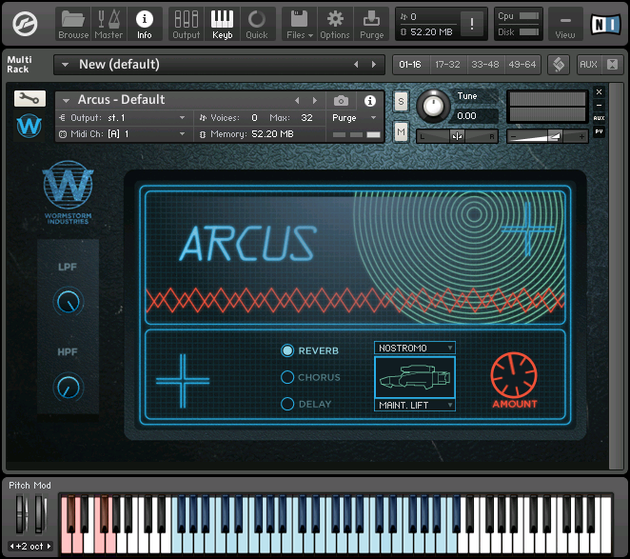Load previous instrument preset arrow
The image size is (630, 559).
tap(297, 100)
